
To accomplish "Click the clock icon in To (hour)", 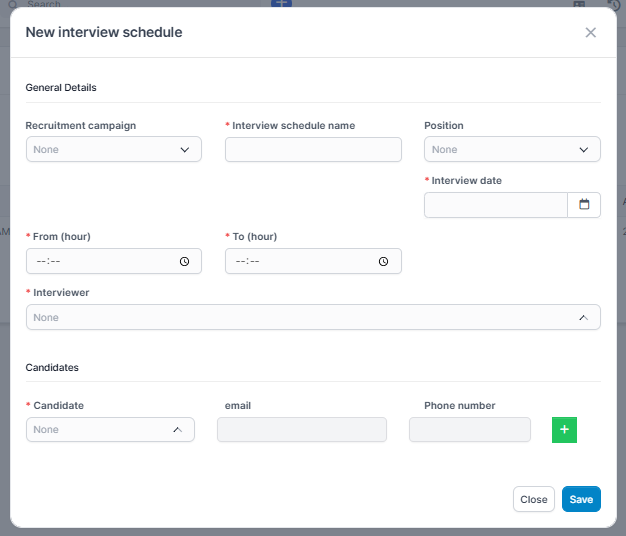I will coord(384,261).
